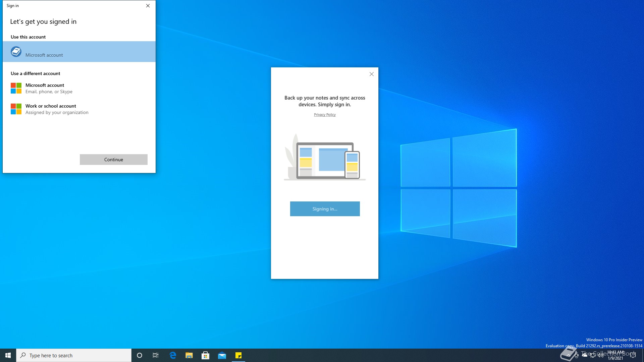Open the Mail app from the taskbar
This screenshot has width=644, height=362.
[x=222, y=355]
